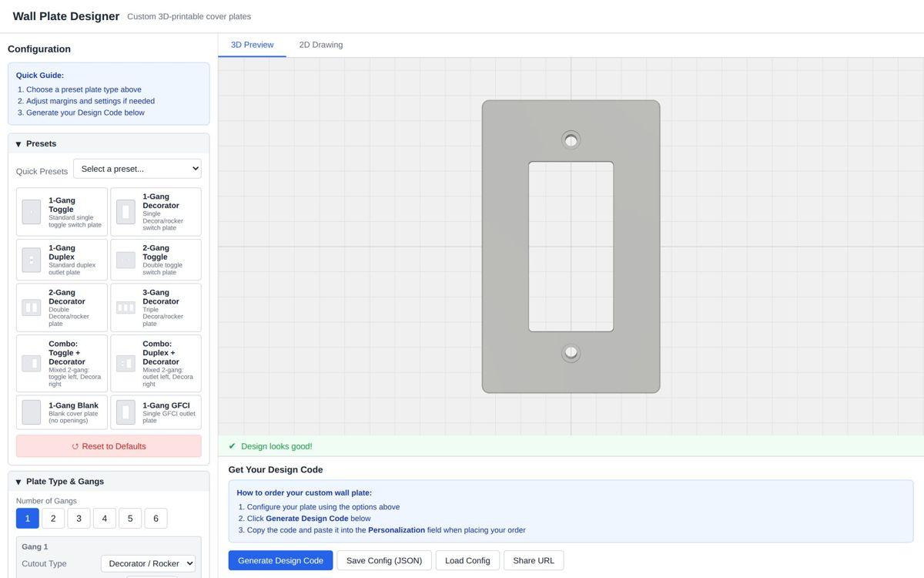
Task: Click the green checkmark status icon
Action: (x=233, y=446)
